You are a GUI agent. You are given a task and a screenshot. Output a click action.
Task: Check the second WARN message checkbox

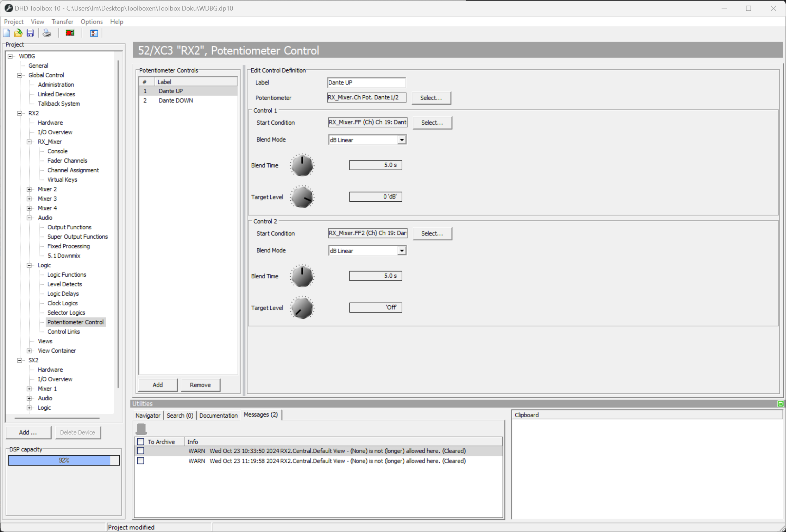point(141,461)
